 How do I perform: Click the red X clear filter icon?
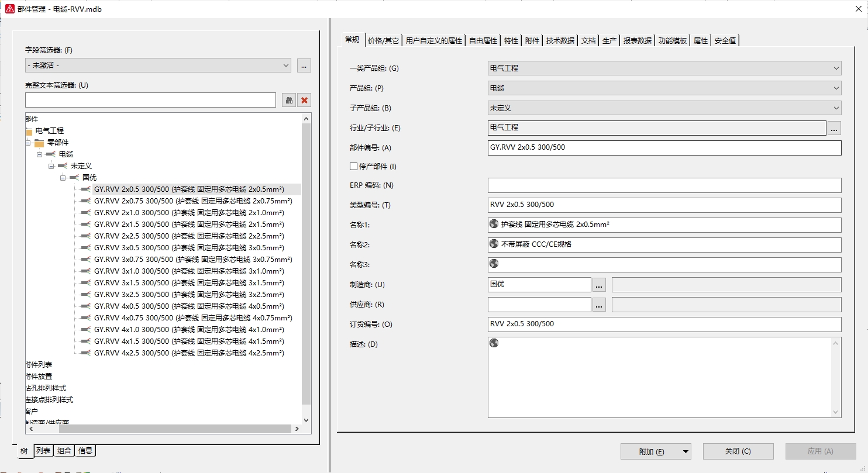(304, 100)
